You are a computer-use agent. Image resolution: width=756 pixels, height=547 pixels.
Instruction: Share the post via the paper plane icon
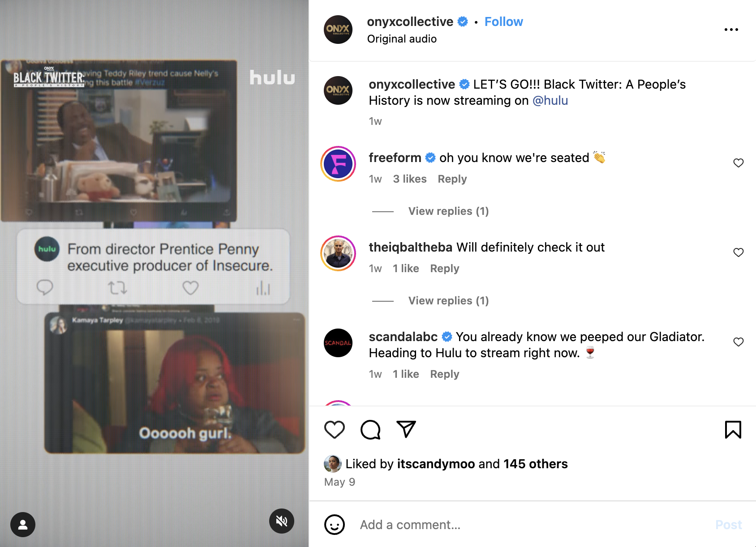[x=406, y=429]
